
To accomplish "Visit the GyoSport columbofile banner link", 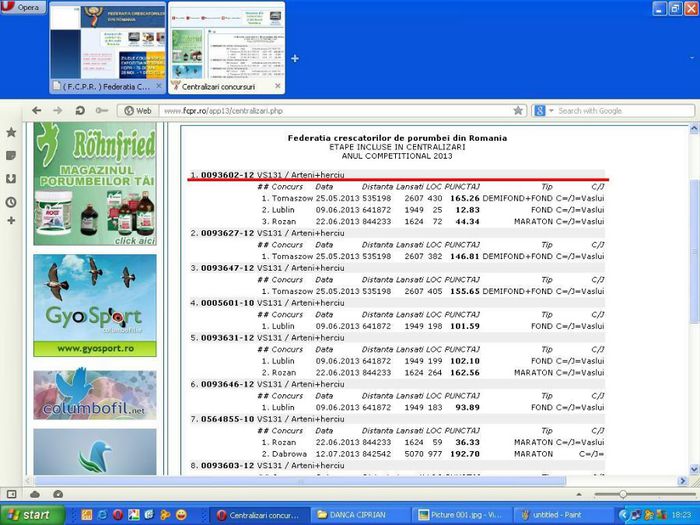I will (94, 305).
